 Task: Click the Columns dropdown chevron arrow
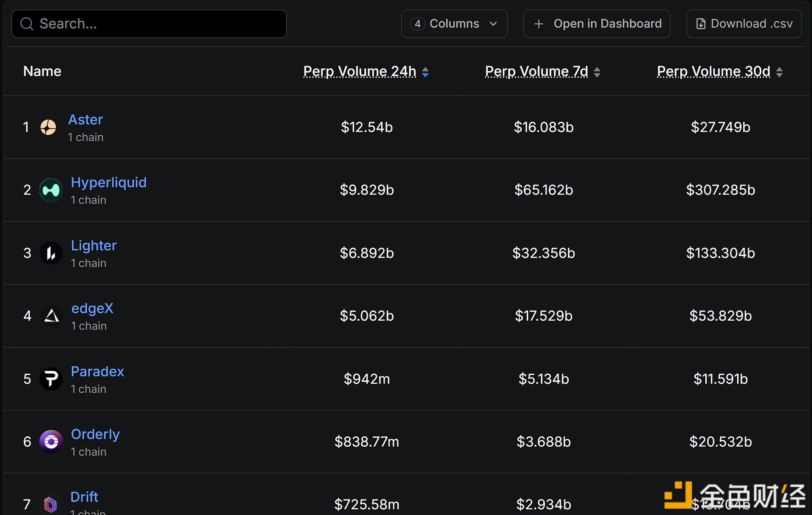493,24
